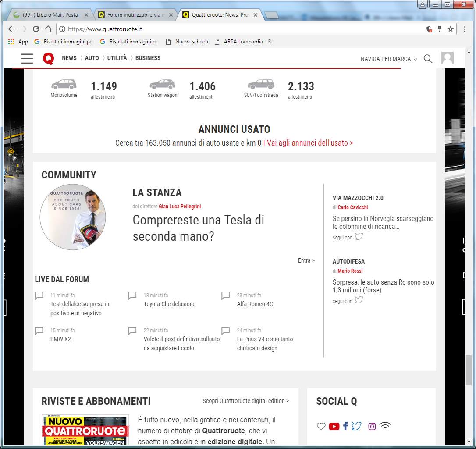Open 2.133 allestimenti SUV count
This screenshot has width=476, height=449.
point(301,90)
